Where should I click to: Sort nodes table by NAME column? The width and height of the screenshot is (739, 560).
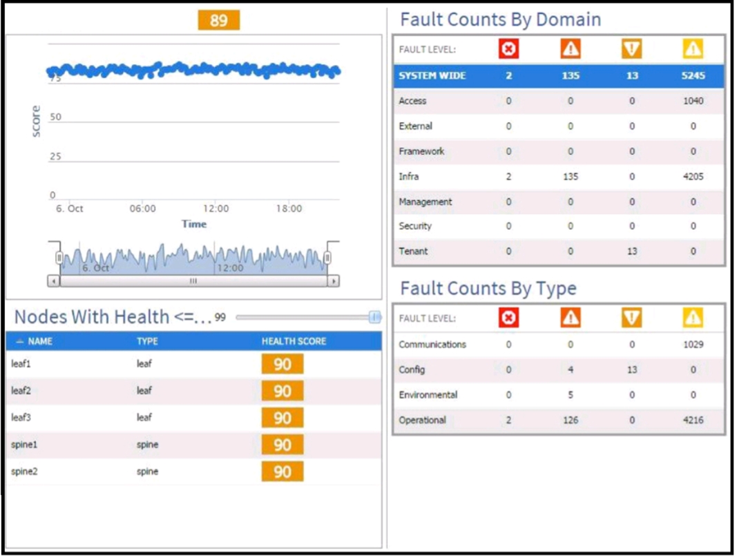point(39,341)
